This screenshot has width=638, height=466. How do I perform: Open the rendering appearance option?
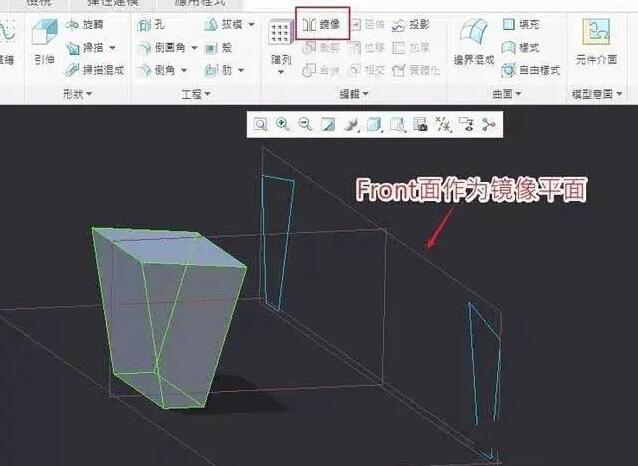coord(350,125)
